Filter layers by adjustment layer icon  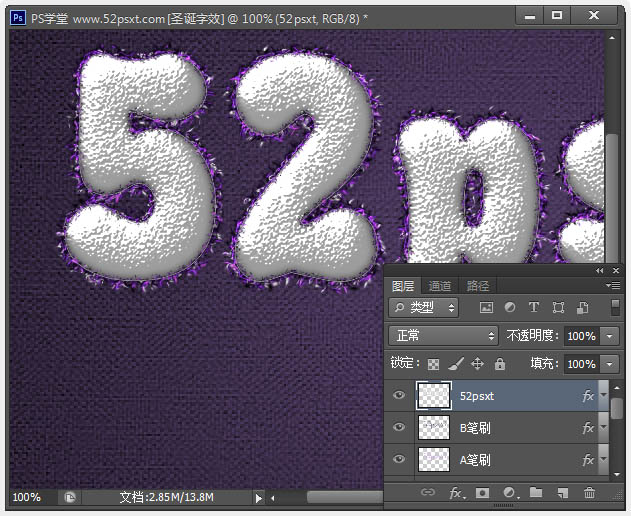510,307
